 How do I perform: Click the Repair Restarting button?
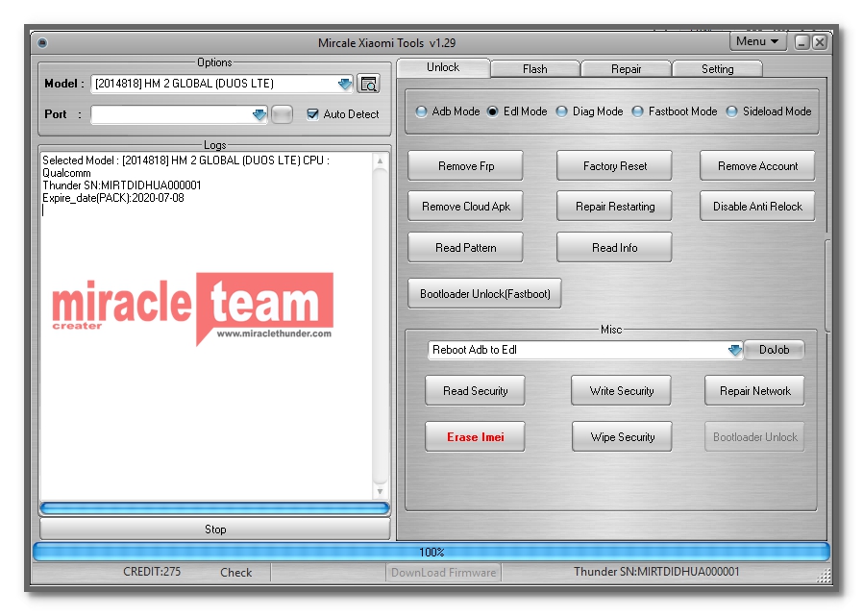tap(615, 207)
